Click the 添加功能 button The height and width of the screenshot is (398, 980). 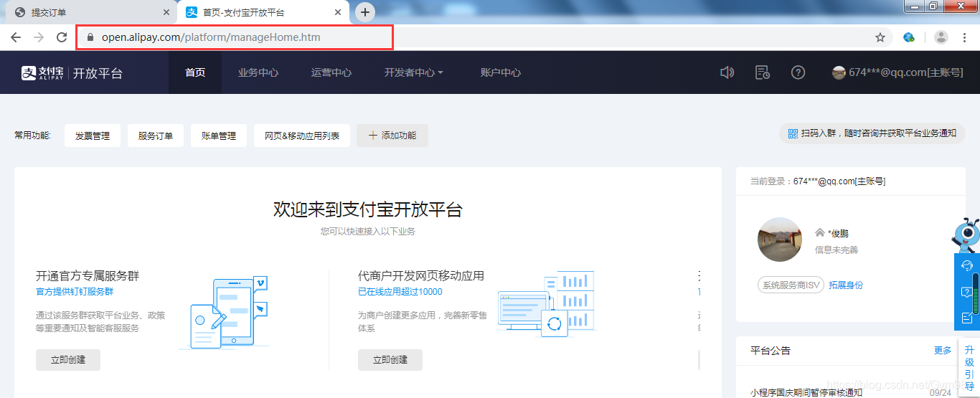point(392,136)
